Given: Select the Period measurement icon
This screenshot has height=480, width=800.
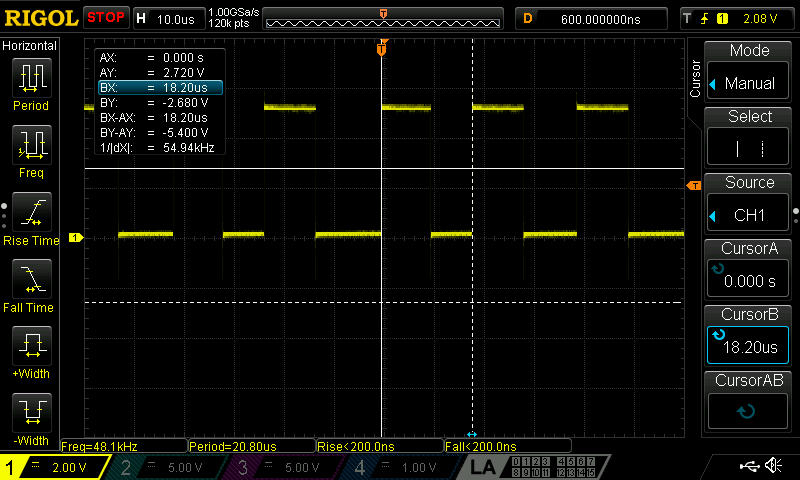Looking at the screenshot, I should coord(31,78).
